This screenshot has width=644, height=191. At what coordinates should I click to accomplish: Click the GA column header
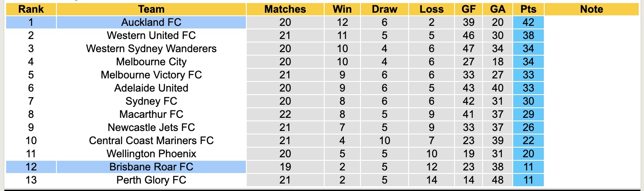click(498, 9)
